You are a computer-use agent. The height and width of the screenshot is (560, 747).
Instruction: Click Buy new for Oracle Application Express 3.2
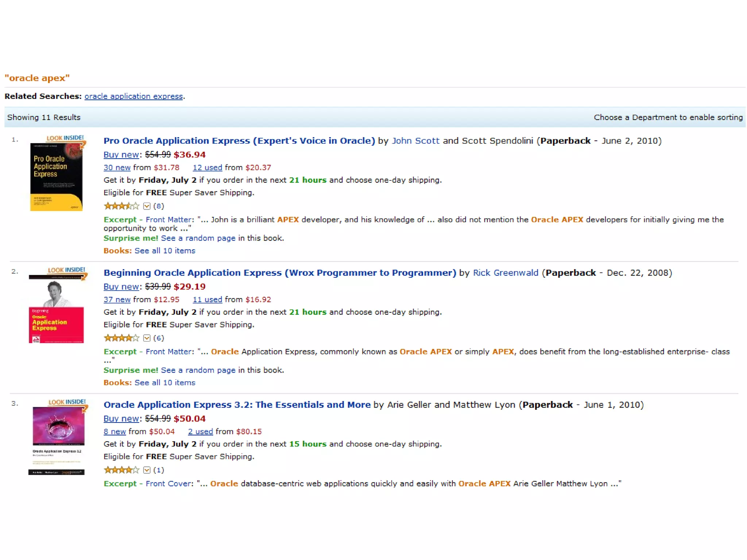coord(121,419)
